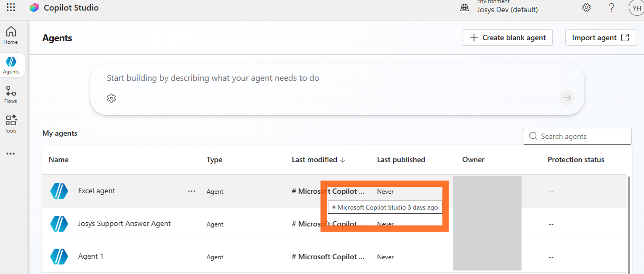Viewport: 644px width, 274px height.
Task: Click protection status of Excel agent
Action: click(x=551, y=192)
